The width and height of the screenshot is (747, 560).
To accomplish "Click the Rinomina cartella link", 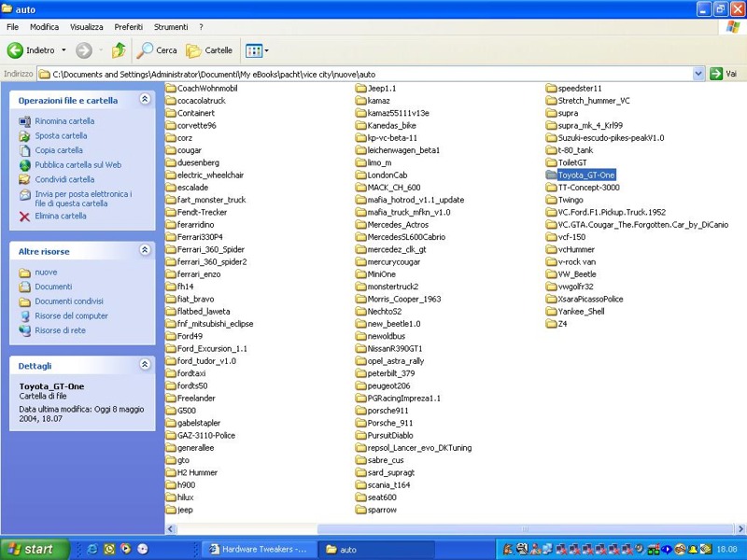I will [64, 121].
